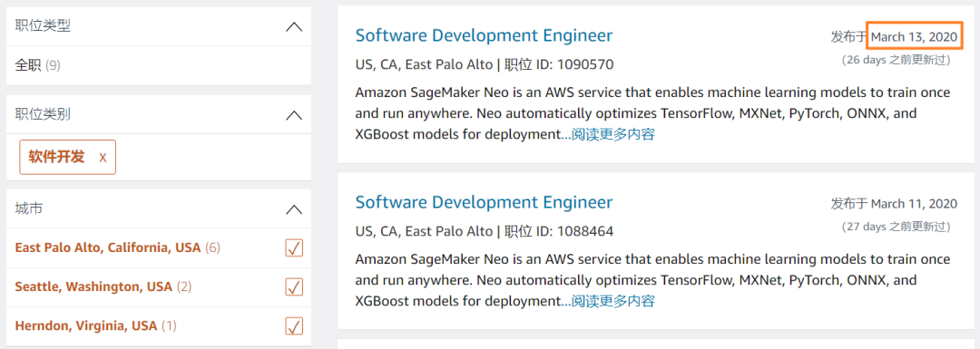980x349 pixels.
Task: Click 阅读更多内容 in the March 11 posting
Action: tap(612, 302)
